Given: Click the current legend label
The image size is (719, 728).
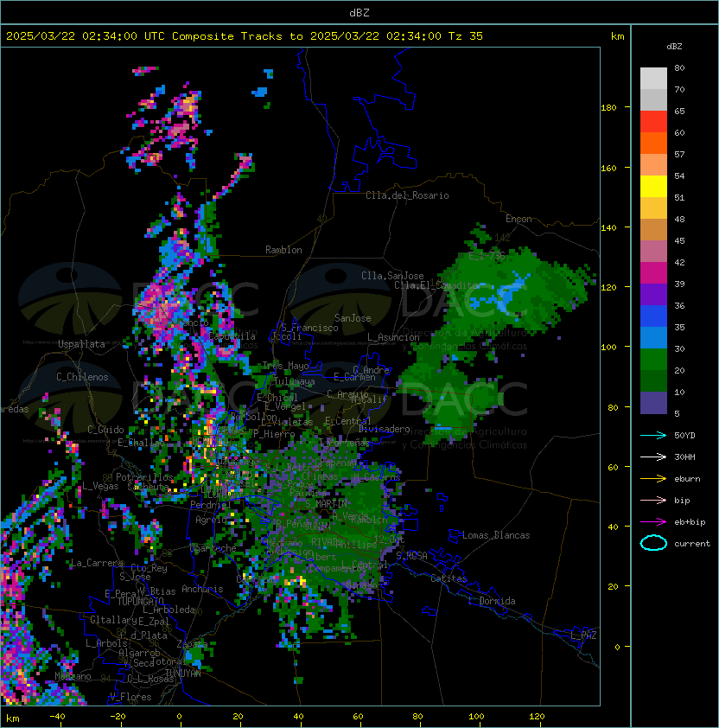Looking at the screenshot, I should [x=692, y=543].
